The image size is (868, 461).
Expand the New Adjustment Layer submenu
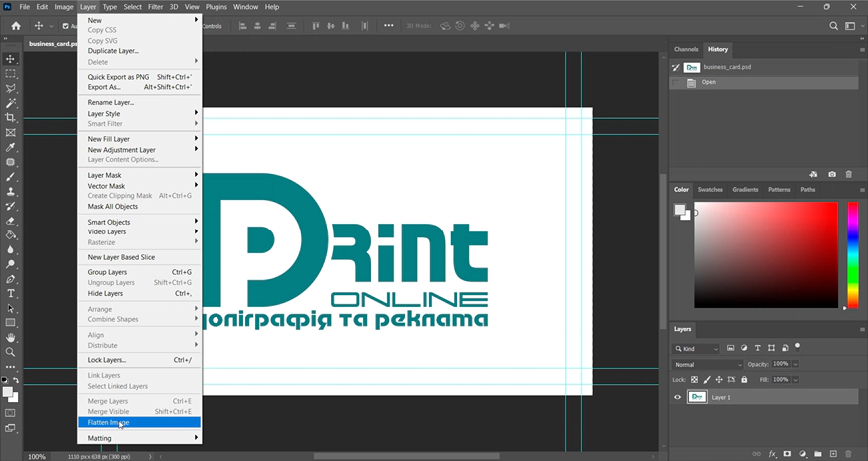[140, 150]
